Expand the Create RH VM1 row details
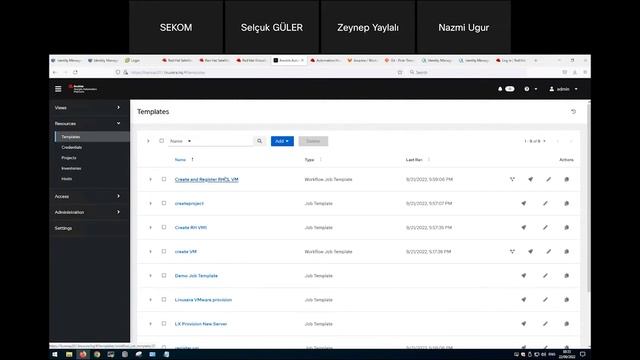The width and height of the screenshot is (640, 360). 150,227
